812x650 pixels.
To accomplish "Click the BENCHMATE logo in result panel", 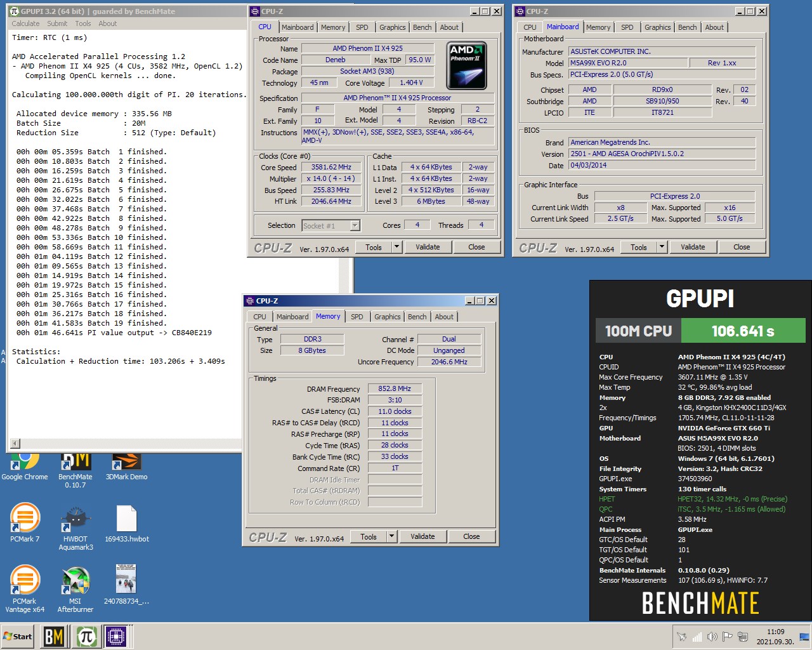I will 700,603.
